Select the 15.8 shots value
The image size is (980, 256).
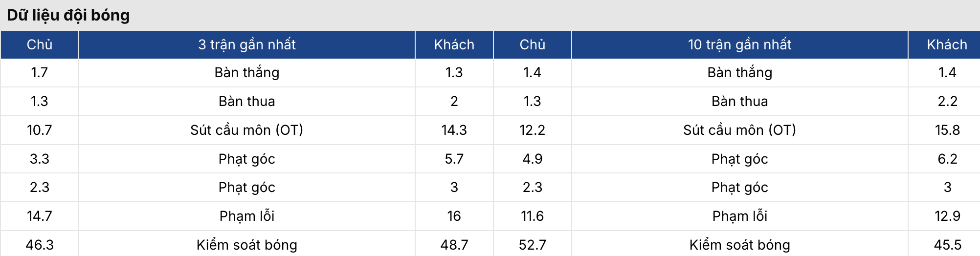(947, 130)
